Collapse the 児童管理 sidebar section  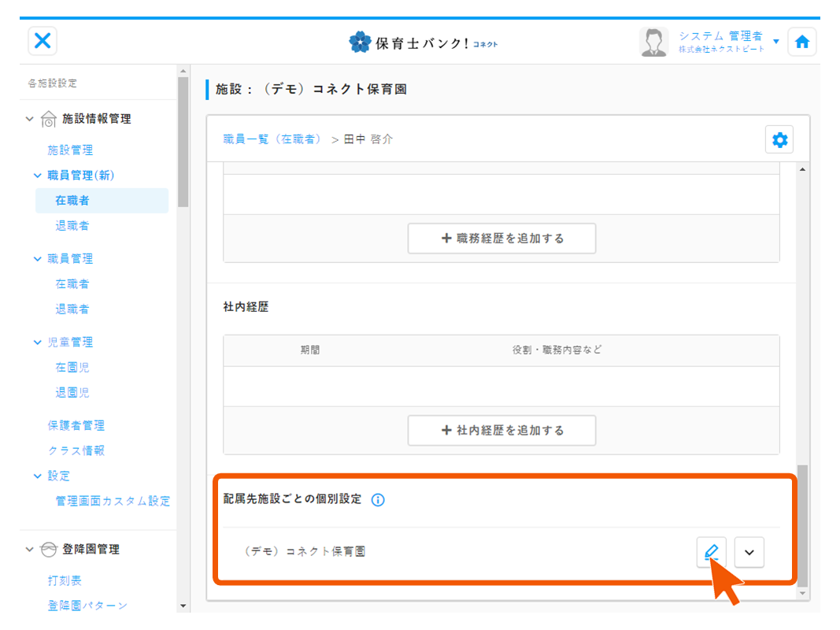(x=37, y=343)
